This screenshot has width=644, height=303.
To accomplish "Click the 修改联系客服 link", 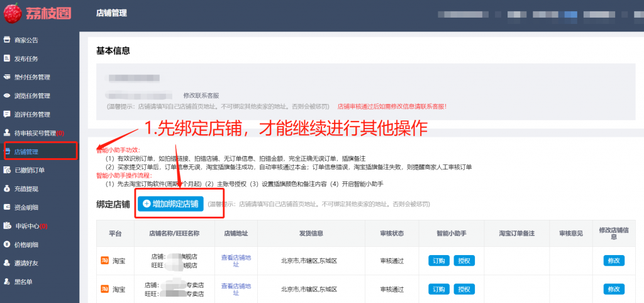I will pyautogui.click(x=201, y=95).
